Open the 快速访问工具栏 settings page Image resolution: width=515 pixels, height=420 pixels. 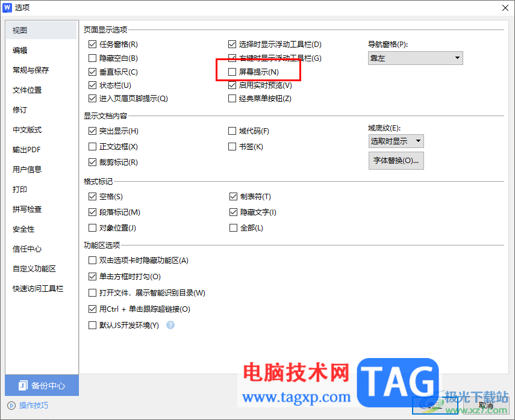41,289
